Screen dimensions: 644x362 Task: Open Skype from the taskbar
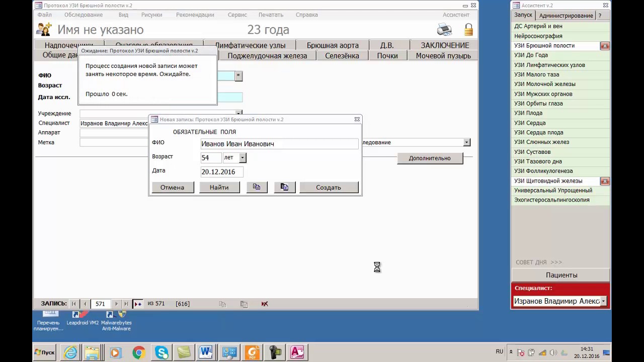pos(162,352)
